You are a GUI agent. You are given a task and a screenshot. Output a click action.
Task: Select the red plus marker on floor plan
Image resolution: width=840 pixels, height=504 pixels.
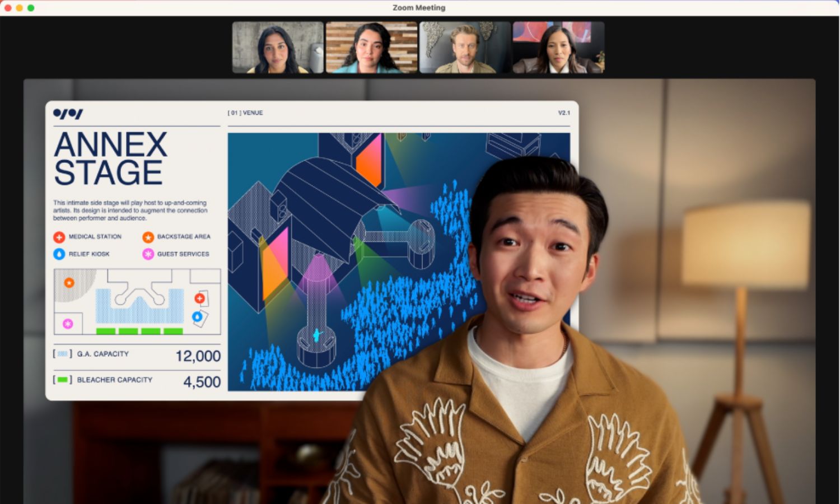coord(199,298)
